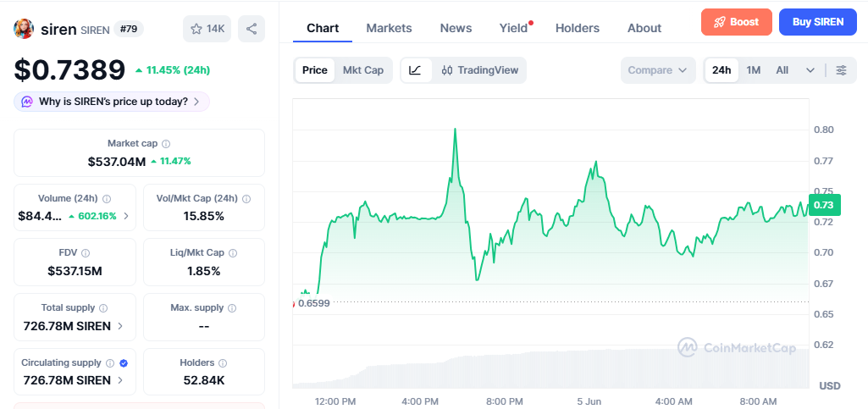The width and height of the screenshot is (868, 409).
Task: Click the $537.04M market cap value
Action: [117, 162]
